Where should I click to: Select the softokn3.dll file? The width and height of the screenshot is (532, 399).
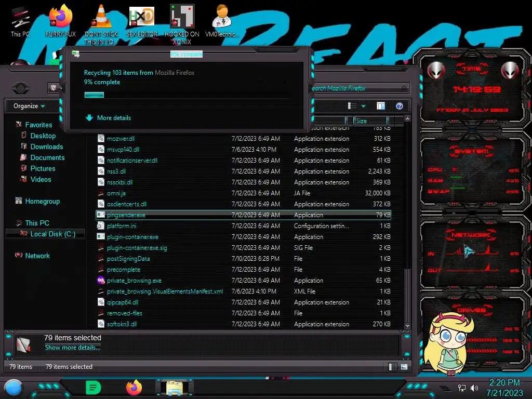243,324
